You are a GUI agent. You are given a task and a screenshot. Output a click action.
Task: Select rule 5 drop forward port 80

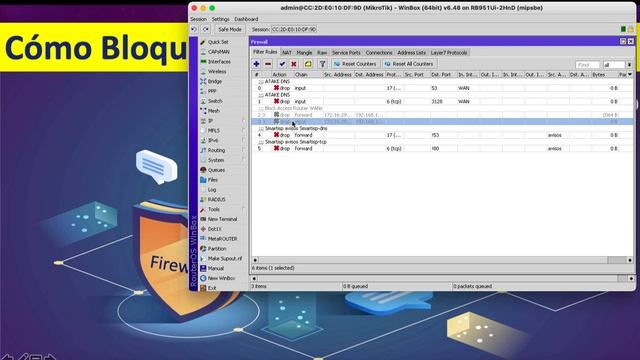coord(442,149)
